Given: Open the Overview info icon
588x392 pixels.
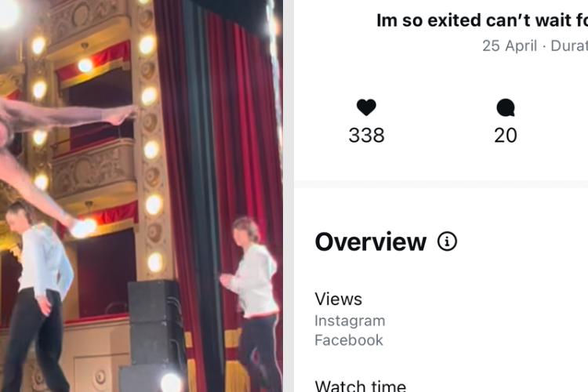Looking at the screenshot, I should pyautogui.click(x=447, y=241).
